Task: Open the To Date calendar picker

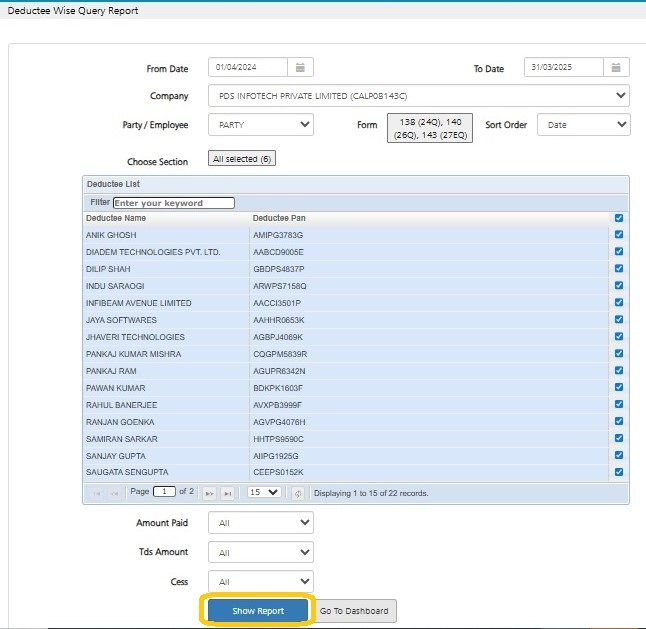Action: 616,68
